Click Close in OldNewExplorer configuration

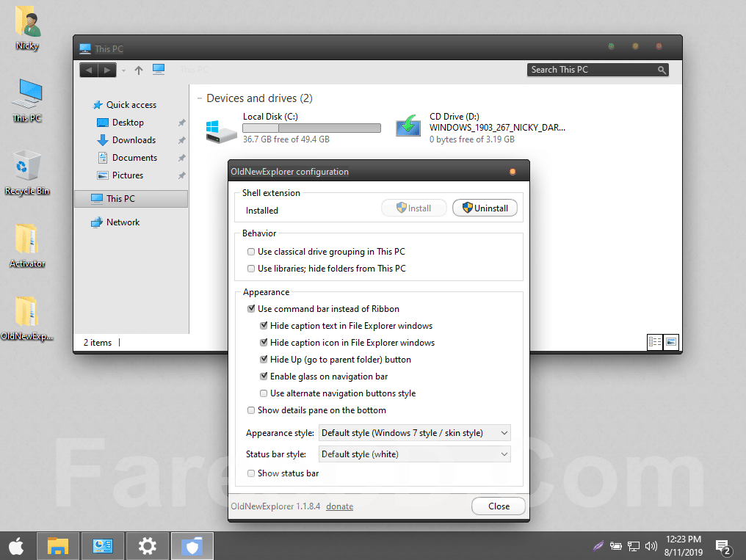pos(499,506)
